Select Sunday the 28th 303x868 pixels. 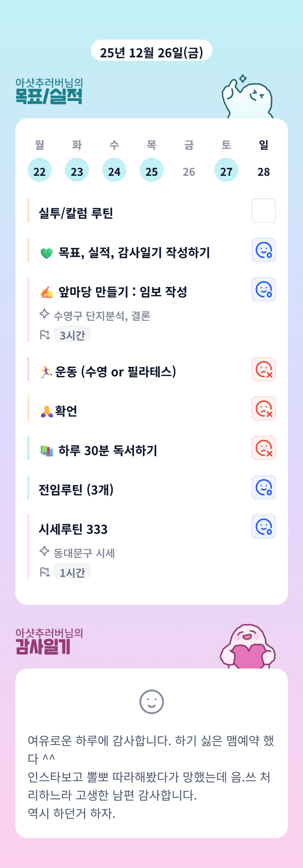[264, 171]
